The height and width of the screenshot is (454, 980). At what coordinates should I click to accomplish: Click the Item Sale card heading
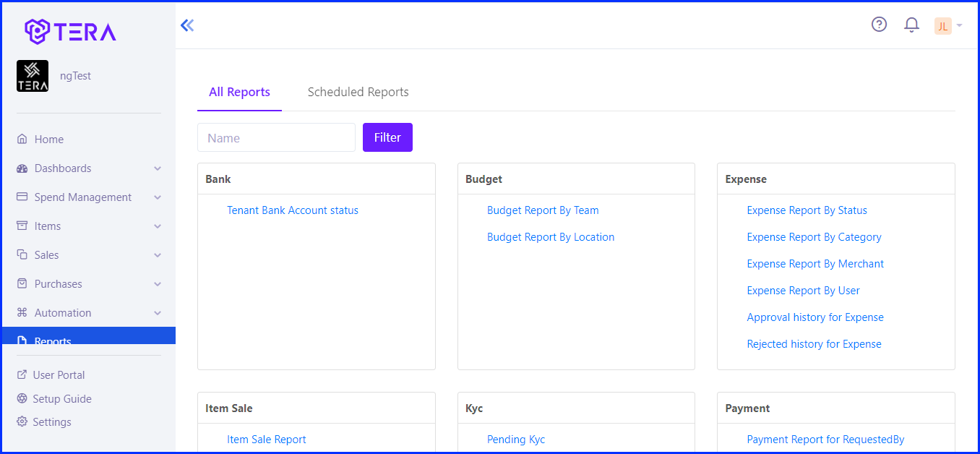(x=229, y=408)
